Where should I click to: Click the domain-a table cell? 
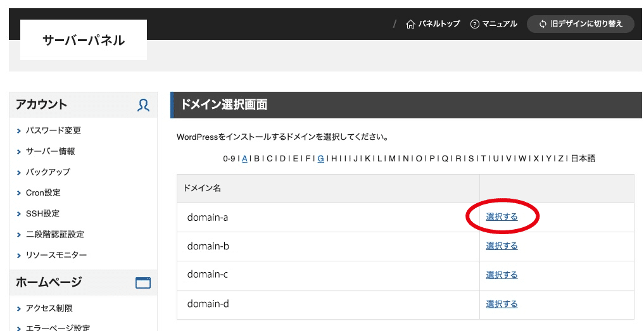point(328,217)
